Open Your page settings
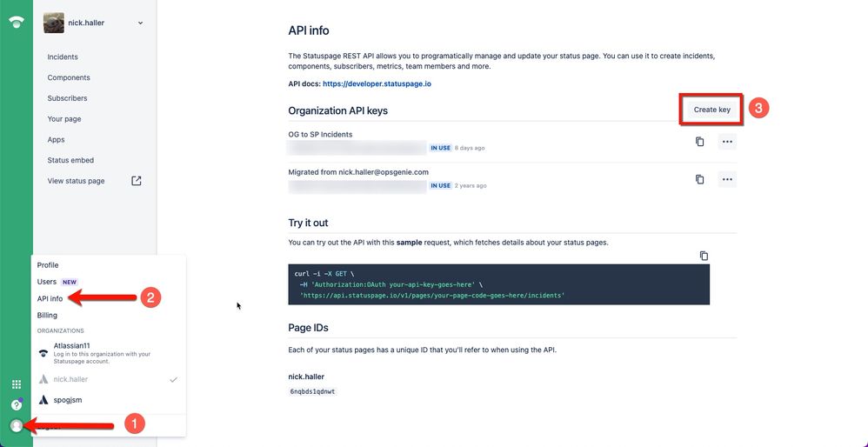The width and height of the screenshot is (868, 447). pyautogui.click(x=64, y=119)
